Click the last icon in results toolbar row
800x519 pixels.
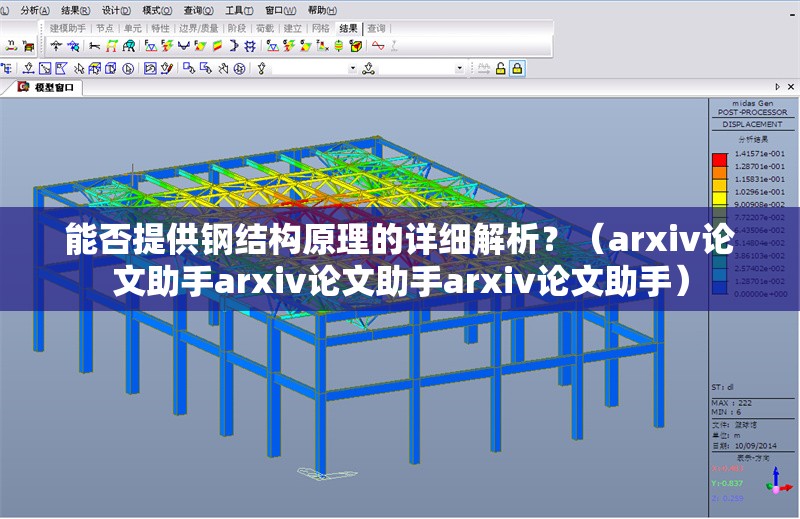(x=394, y=45)
